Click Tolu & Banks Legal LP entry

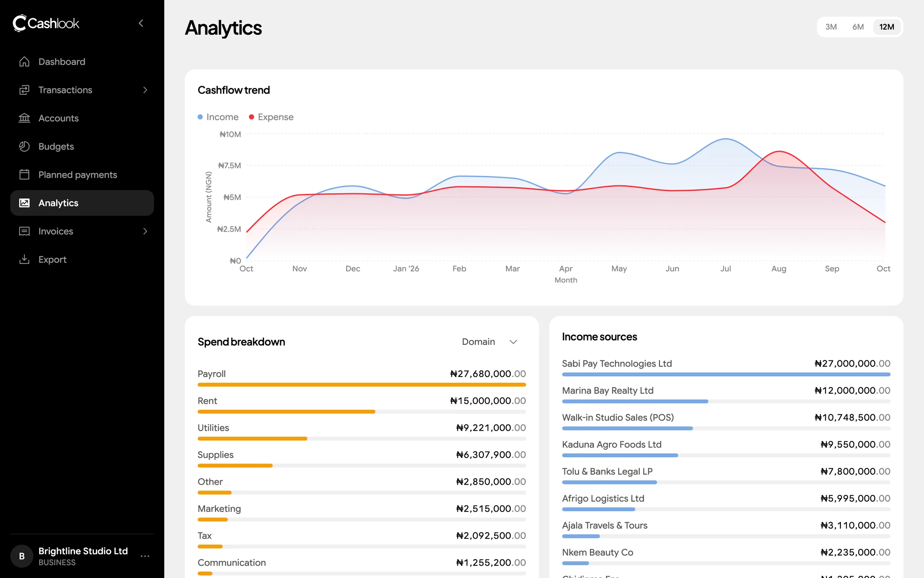click(x=726, y=476)
